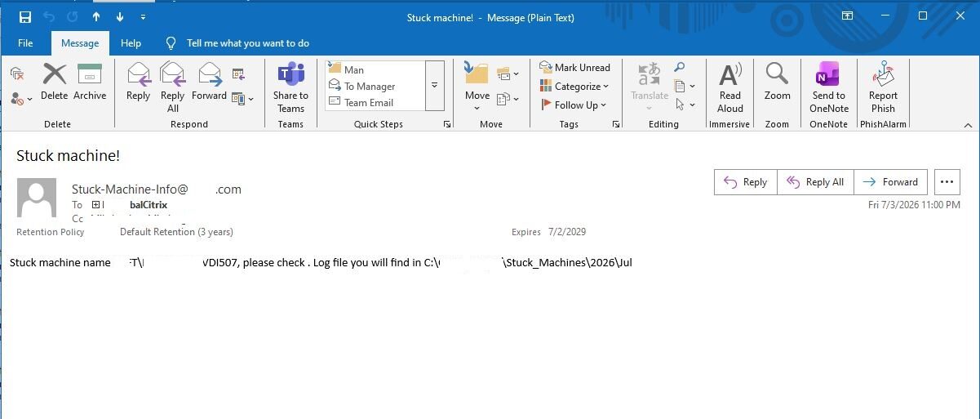Open the File menu

(25, 43)
